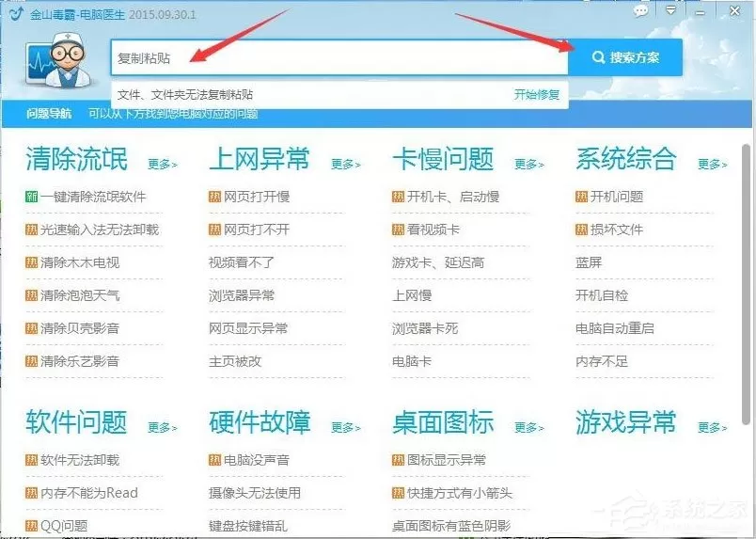
Task: Open the 系统综合 category heading
Action: coord(626,159)
